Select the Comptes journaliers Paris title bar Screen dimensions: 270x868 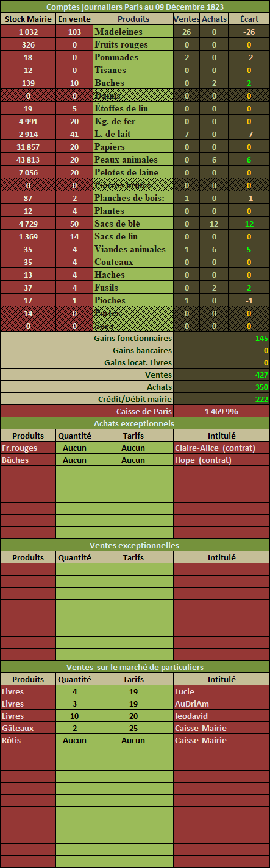pos(135,7)
